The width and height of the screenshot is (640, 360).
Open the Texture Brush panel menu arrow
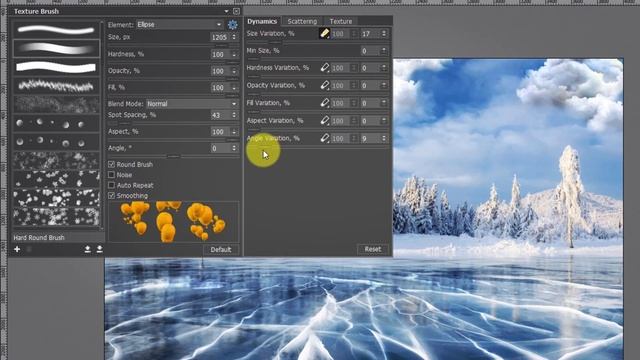pos(227,11)
